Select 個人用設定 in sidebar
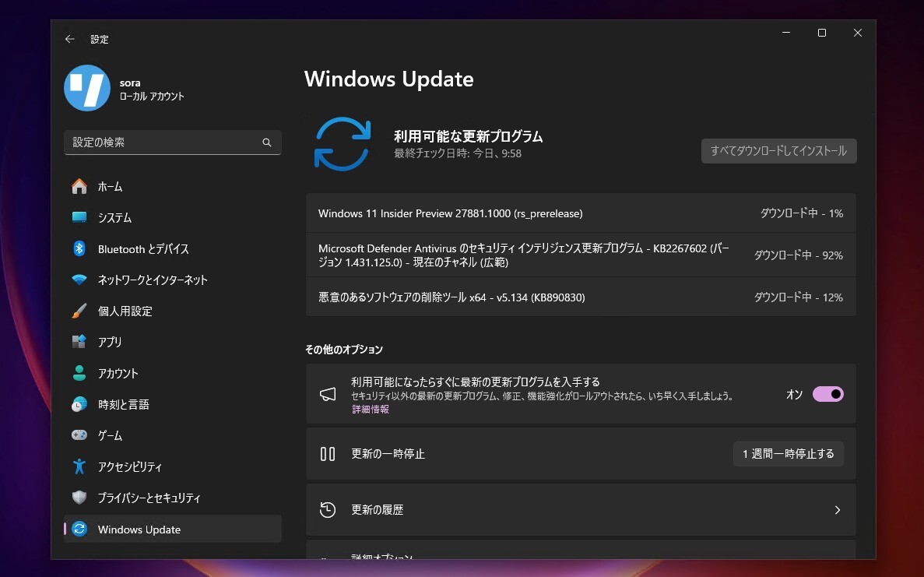Image resolution: width=924 pixels, height=577 pixels. coord(173,311)
